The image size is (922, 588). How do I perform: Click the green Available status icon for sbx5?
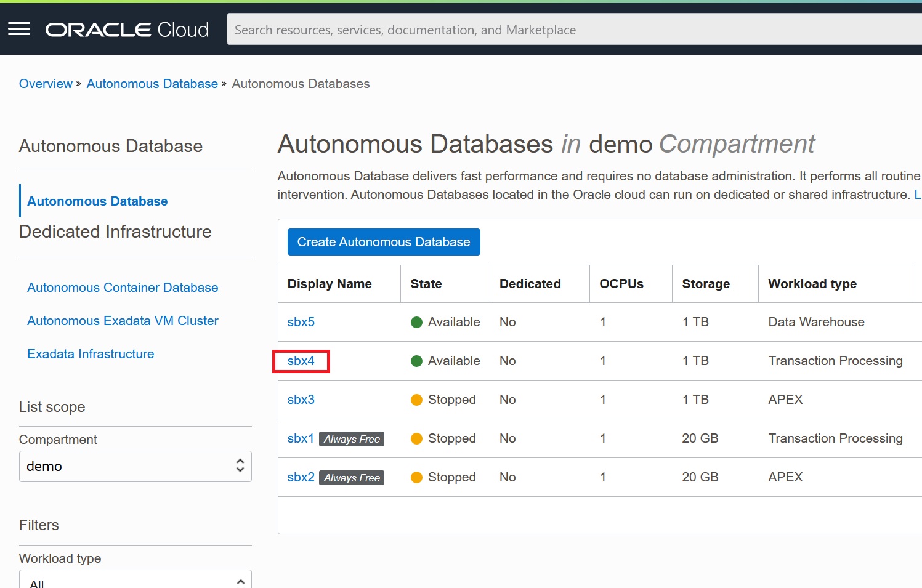pos(416,322)
